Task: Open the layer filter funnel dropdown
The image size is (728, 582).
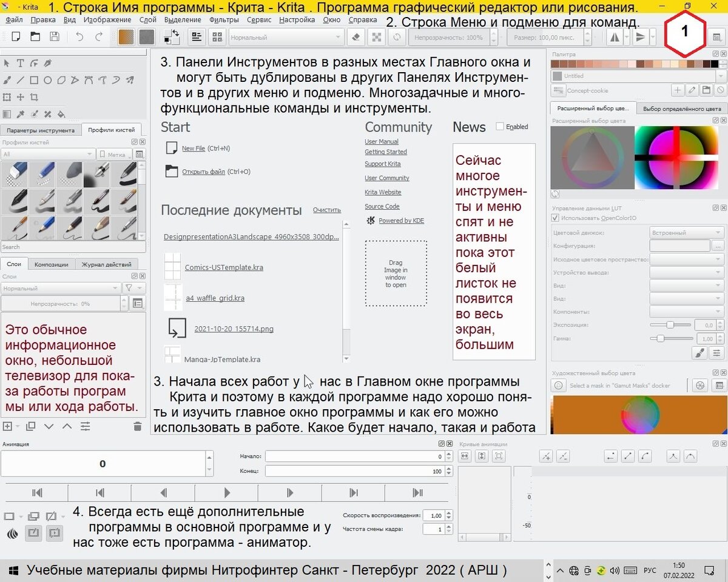Action: coord(133,288)
